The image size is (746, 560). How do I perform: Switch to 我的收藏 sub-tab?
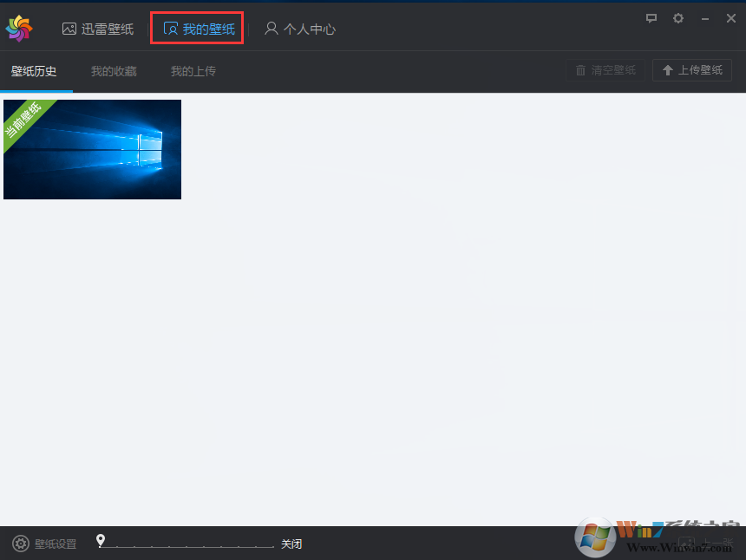[115, 71]
